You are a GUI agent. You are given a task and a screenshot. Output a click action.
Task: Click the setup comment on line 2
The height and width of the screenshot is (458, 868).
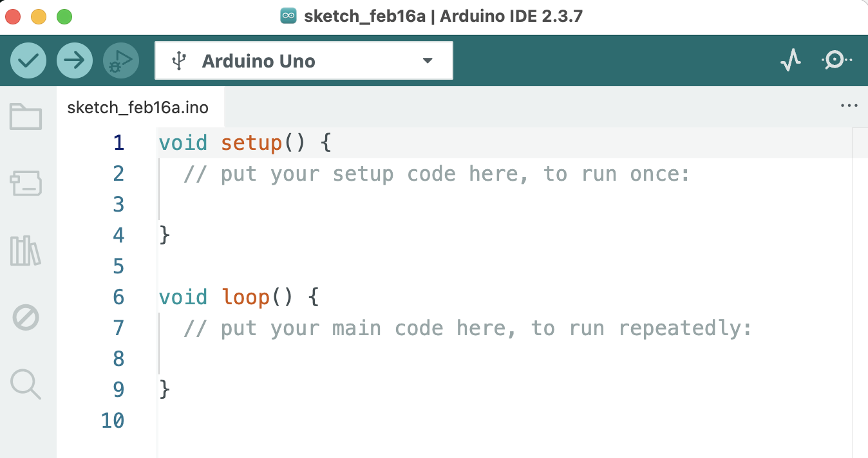436,174
